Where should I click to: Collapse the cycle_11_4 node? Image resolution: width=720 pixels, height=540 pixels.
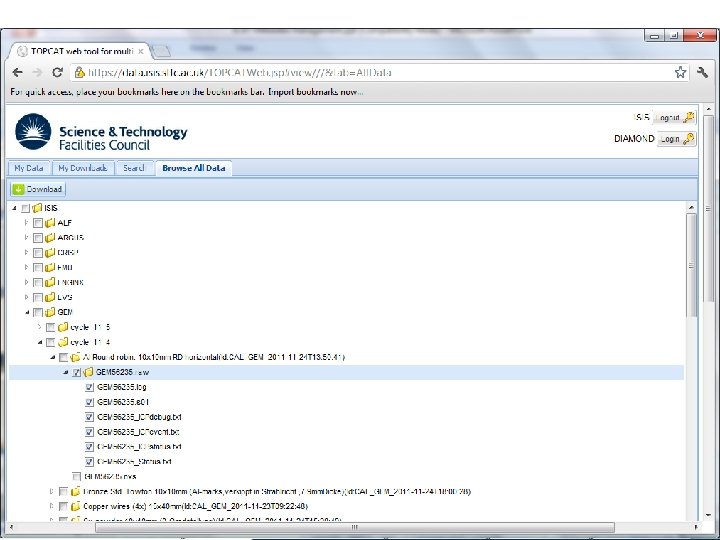40,342
